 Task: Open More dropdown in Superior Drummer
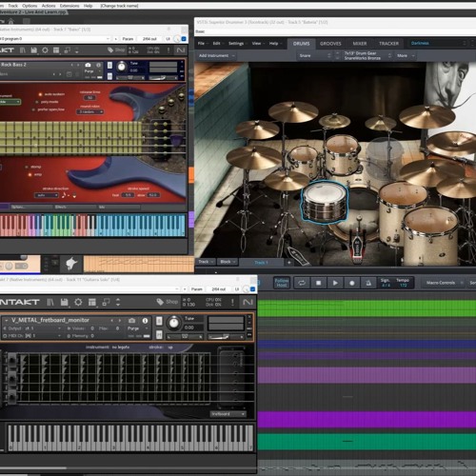[x=406, y=55]
